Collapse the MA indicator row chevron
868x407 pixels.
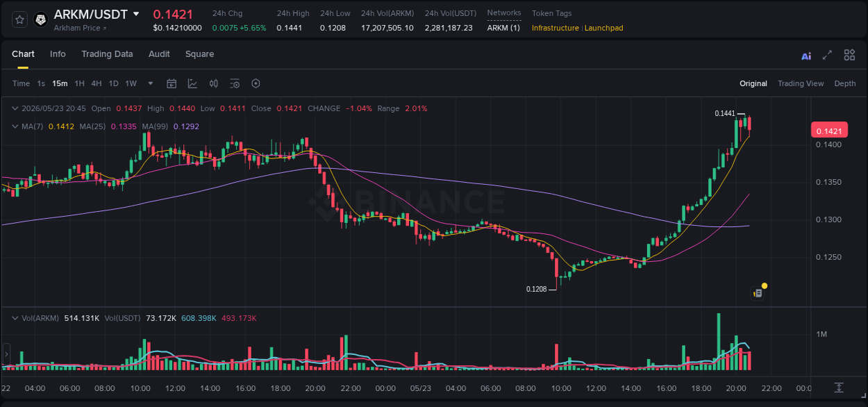point(15,126)
